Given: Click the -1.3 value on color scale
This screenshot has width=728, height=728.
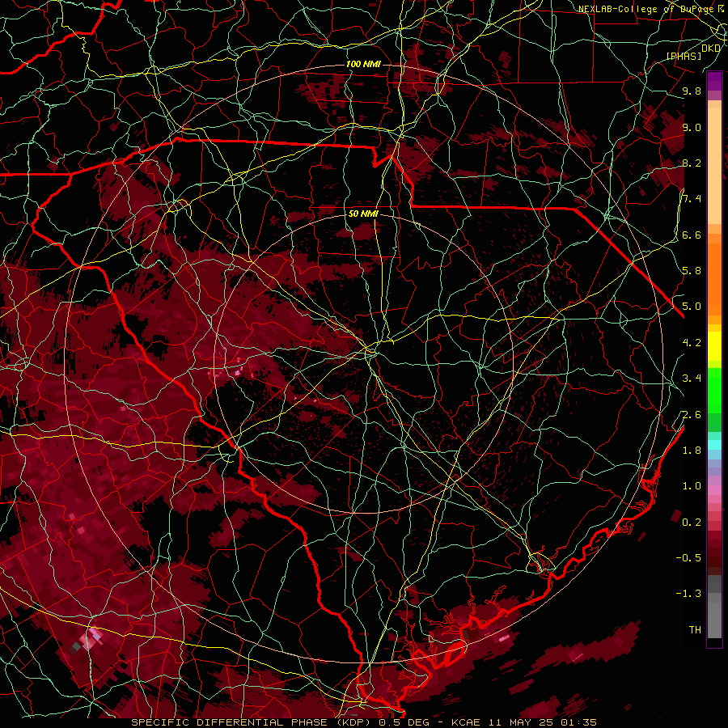Looking at the screenshot, I should click(688, 594).
